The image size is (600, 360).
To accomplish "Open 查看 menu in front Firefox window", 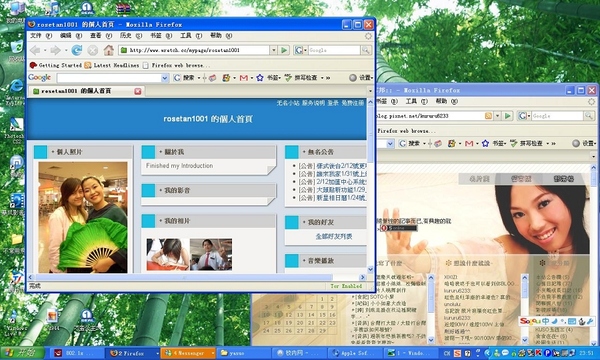I will point(101,36).
